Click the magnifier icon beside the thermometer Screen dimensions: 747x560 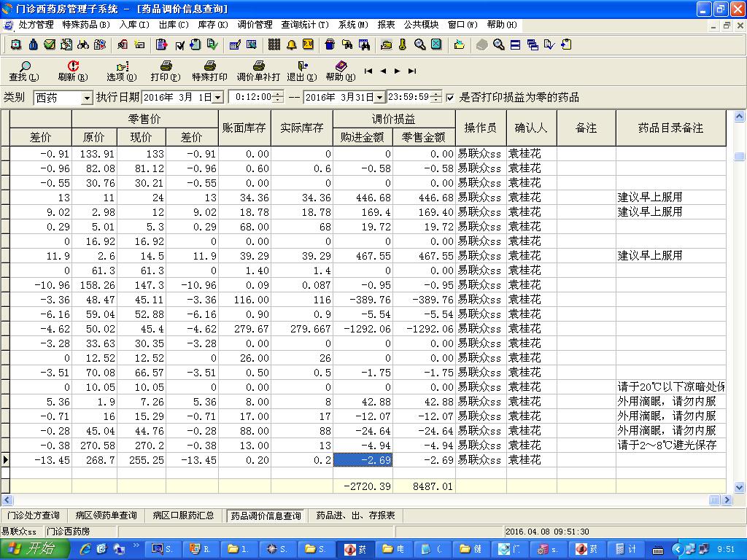pos(419,44)
